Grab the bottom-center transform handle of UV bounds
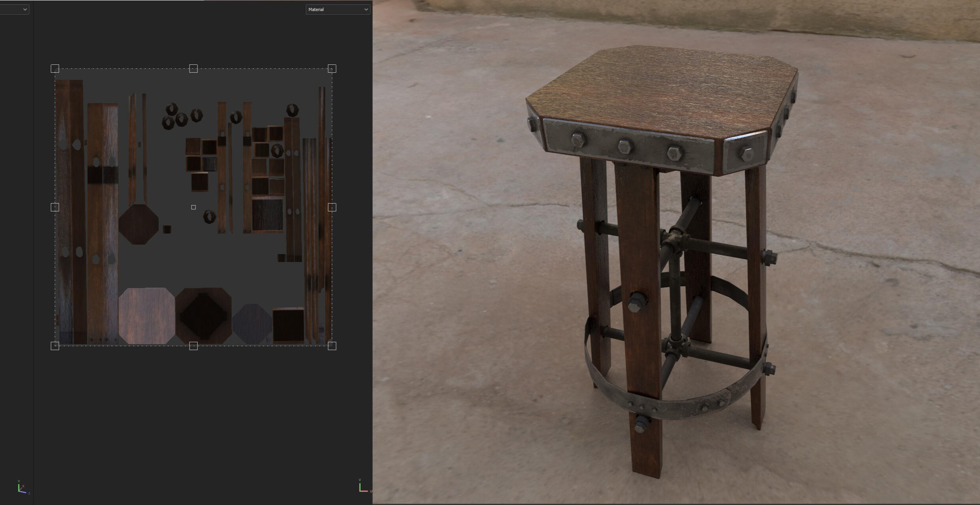Viewport: 980px width, 505px height. pyautogui.click(x=193, y=346)
